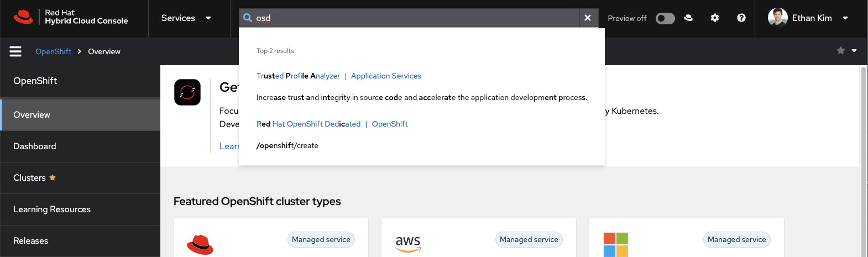Image resolution: width=868 pixels, height=257 pixels.
Task: Expand the Services dropdown menu
Action: click(186, 18)
